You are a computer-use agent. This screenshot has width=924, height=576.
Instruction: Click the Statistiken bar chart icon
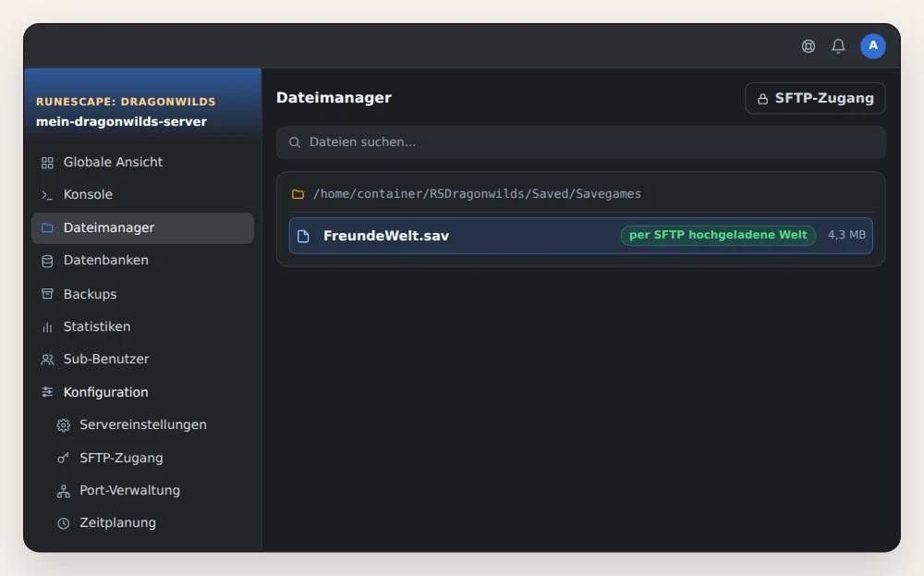click(47, 327)
